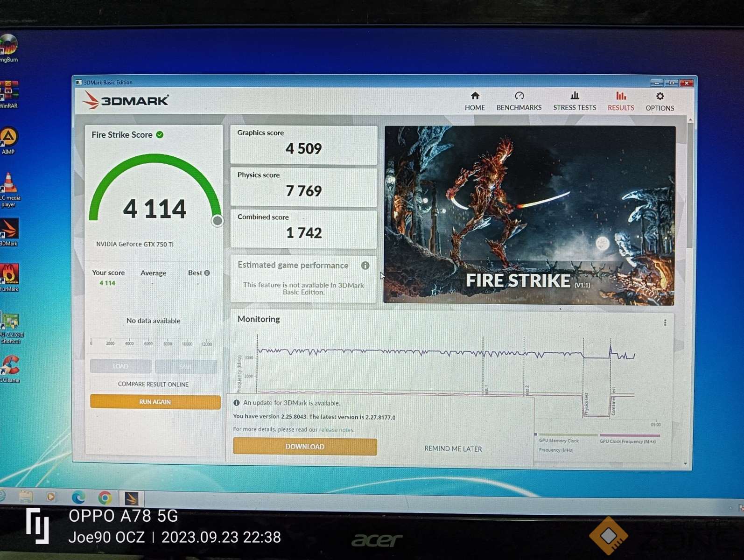744x560 pixels.
Task: Select the RESULTS tab
Action: (x=621, y=101)
